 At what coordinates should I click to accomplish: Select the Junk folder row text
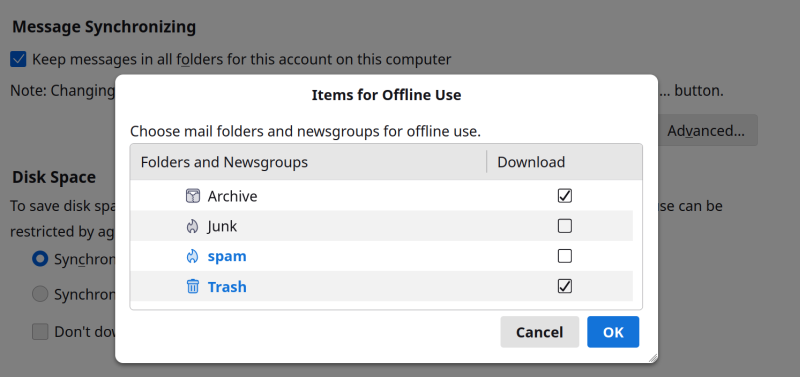point(222,227)
